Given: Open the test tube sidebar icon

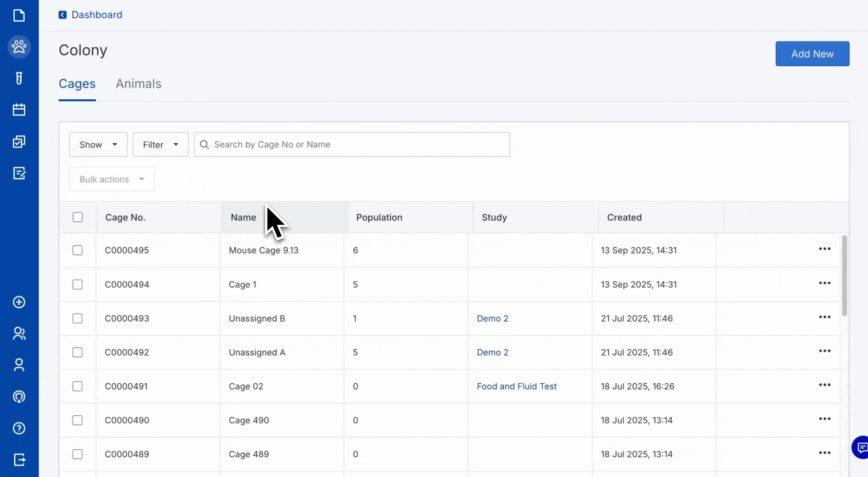Looking at the screenshot, I should (x=19, y=78).
